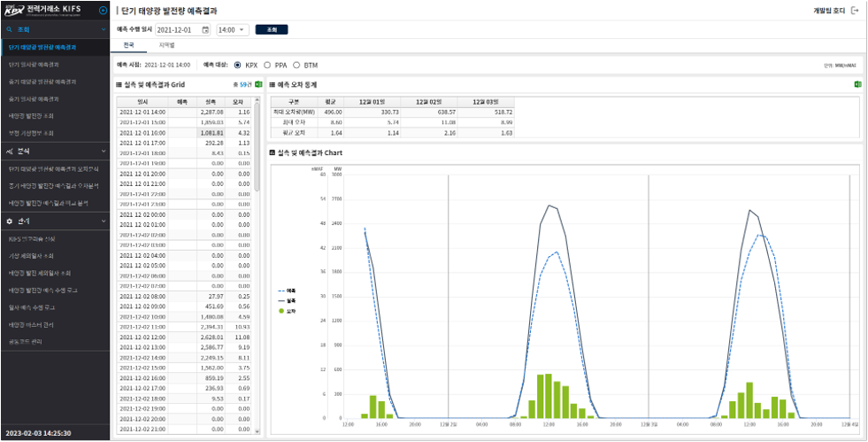Export the Grid panel data to Excel
Image resolution: width=868 pixels, height=442 pixels.
258,84
